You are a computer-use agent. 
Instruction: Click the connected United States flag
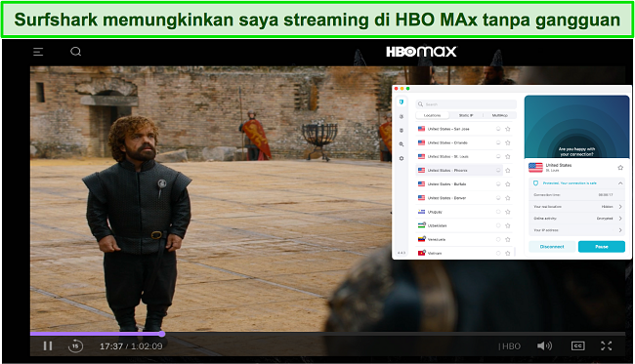point(535,167)
